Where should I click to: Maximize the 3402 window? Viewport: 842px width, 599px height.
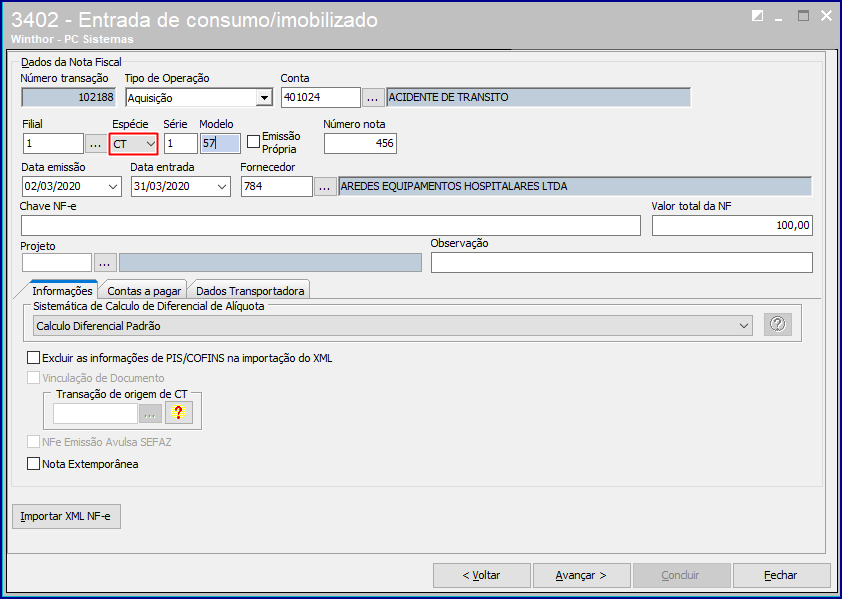point(803,16)
